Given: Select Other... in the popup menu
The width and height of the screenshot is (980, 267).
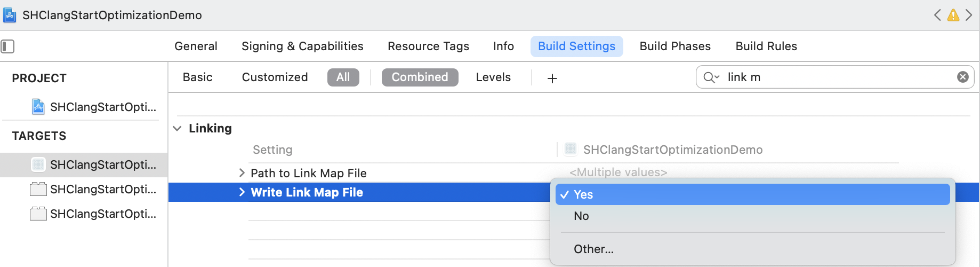Looking at the screenshot, I should [593, 249].
